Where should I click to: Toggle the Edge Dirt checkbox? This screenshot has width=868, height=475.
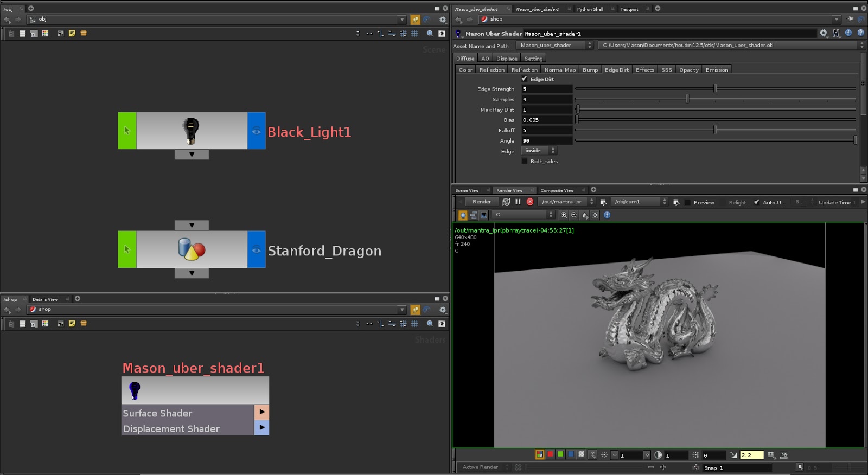click(x=524, y=79)
